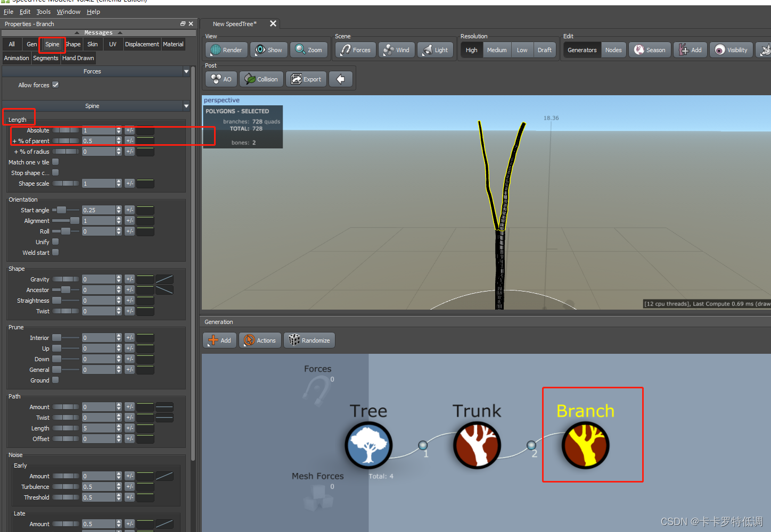Viewport: 771px width, 532px height.
Task: Open the Forces scene button
Action: [x=356, y=50]
